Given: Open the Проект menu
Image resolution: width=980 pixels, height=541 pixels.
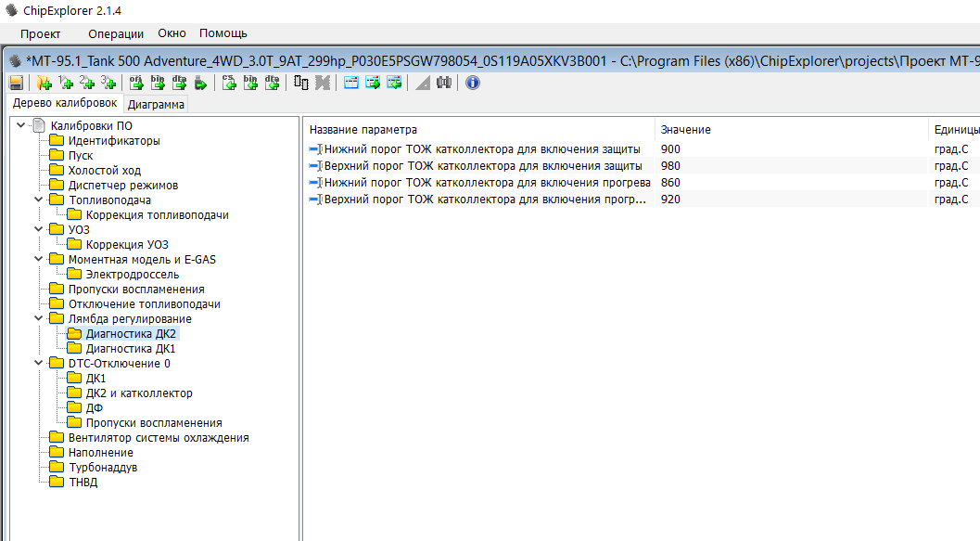Looking at the screenshot, I should tap(40, 33).
